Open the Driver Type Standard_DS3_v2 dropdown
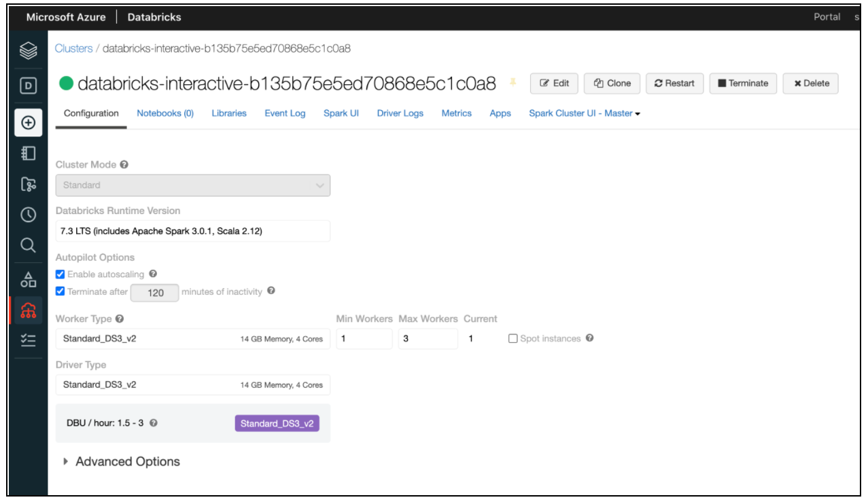 [x=193, y=384]
